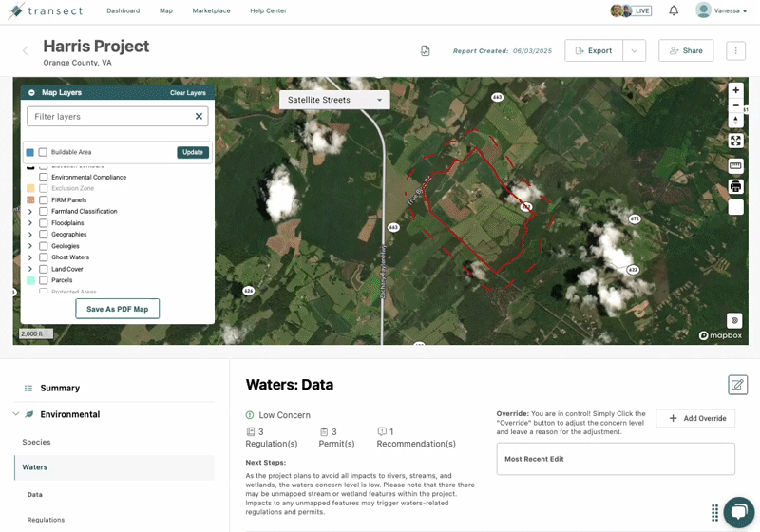This screenshot has height=532, width=760.
Task: Toggle the FIRM Panels layer checkbox
Action: (x=44, y=200)
